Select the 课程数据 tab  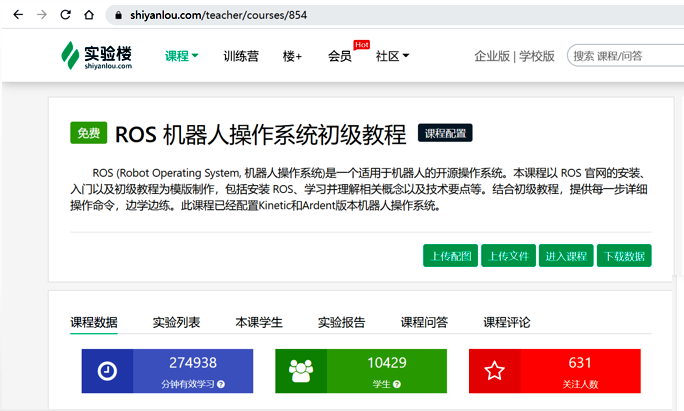(x=94, y=322)
